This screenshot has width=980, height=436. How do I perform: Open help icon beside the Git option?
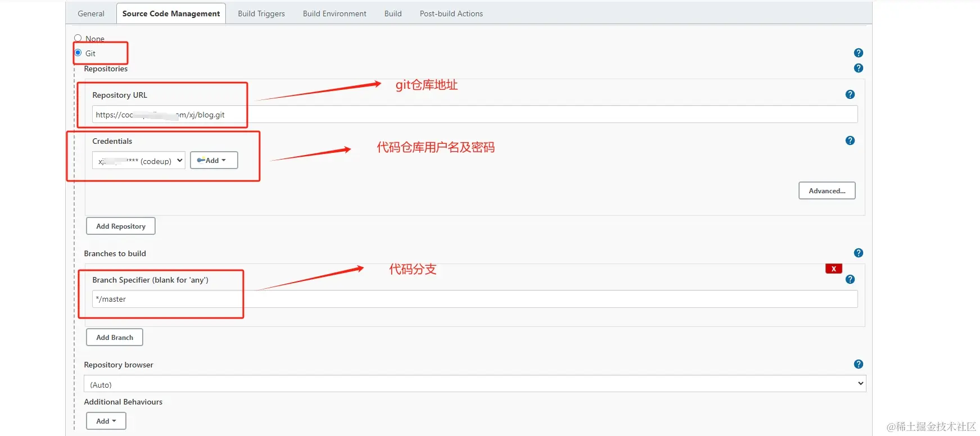pyautogui.click(x=858, y=53)
